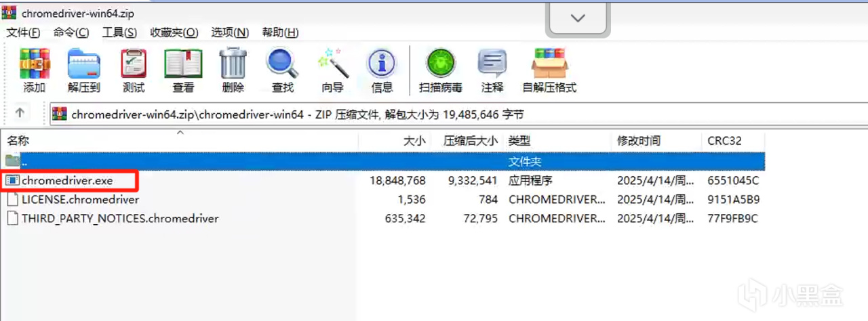
Task: Click the Wizard (向导) wand icon
Action: pos(332,64)
